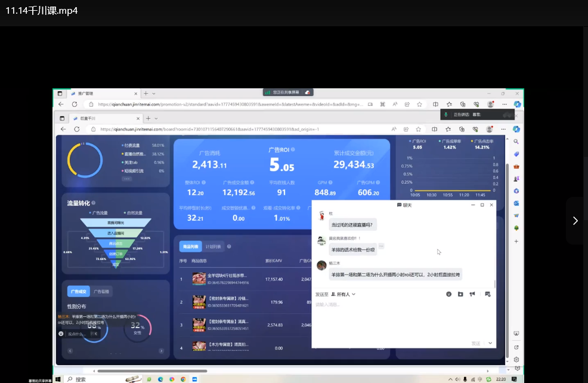Image resolution: width=588 pixels, height=383 pixels.
Task: Expand traffic source legend ellipsis
Action: coord(127,179)
